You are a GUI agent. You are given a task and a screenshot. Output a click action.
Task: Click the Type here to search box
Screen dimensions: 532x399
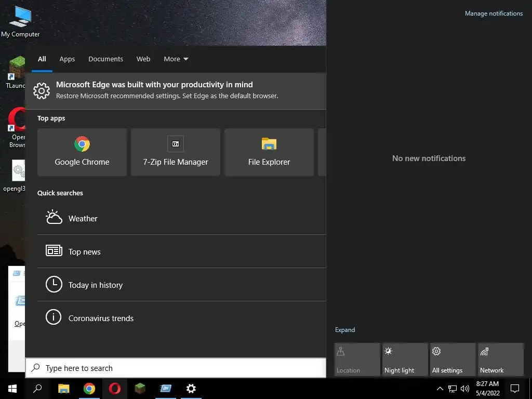(176, 368)
